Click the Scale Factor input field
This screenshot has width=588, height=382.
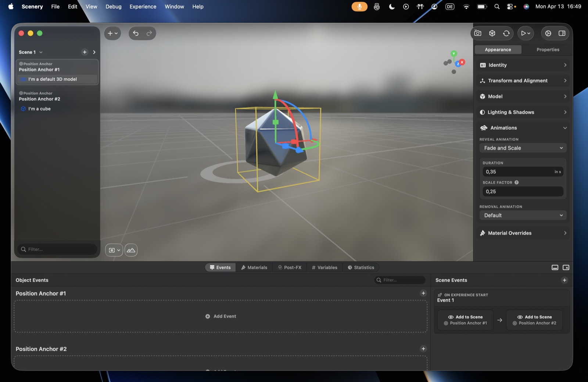[x=523, y=192]
